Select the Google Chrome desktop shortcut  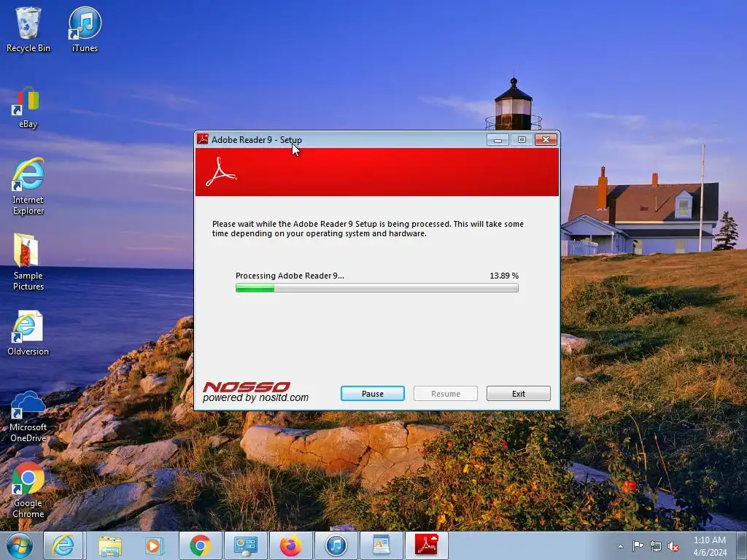(x=28, y=491)
